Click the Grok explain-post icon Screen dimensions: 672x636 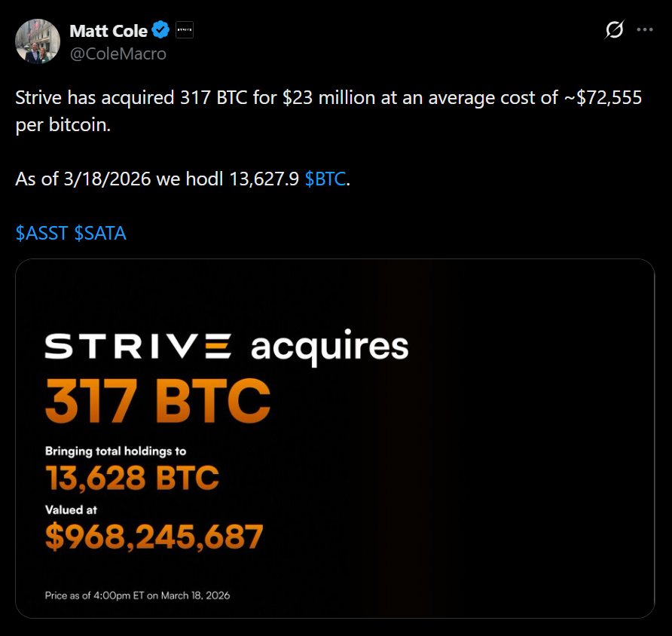(615, 30)
